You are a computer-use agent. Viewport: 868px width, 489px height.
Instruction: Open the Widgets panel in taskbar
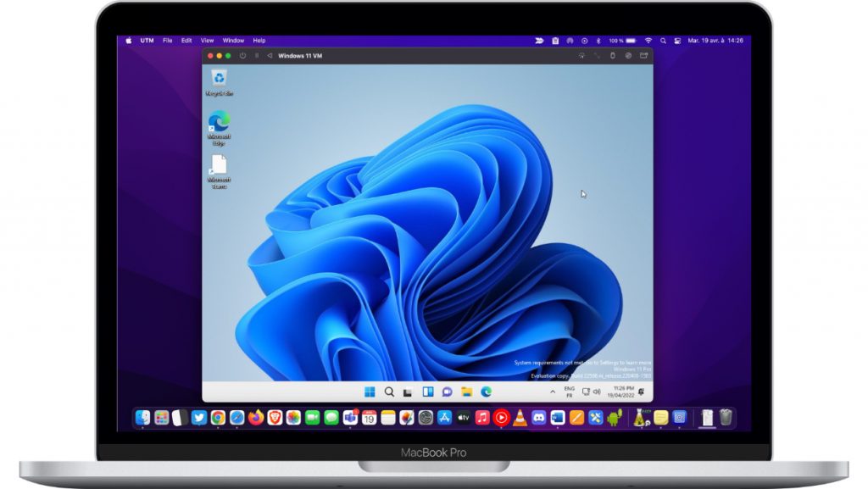click(427, 392)
